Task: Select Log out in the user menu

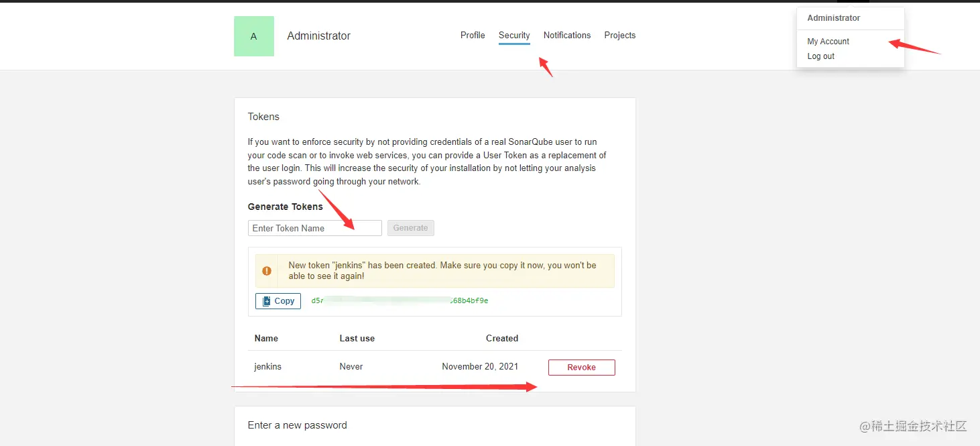Action: (820, 56)
